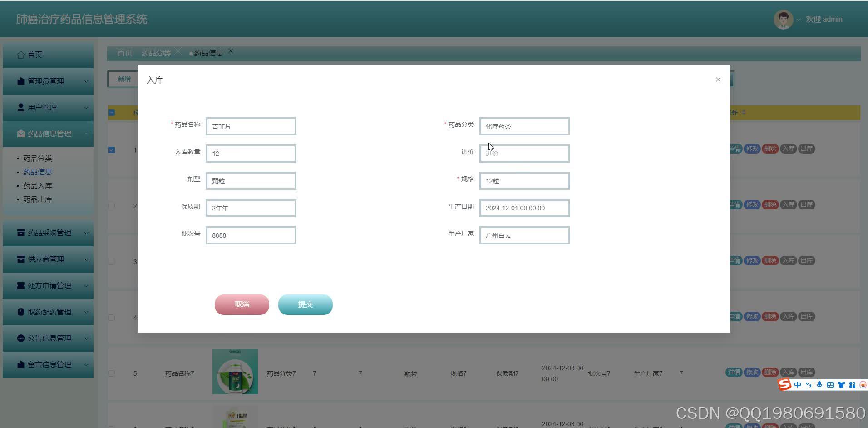
Task: Click the 留言信息管理 sidebar icon
Action: click(21, 364)
